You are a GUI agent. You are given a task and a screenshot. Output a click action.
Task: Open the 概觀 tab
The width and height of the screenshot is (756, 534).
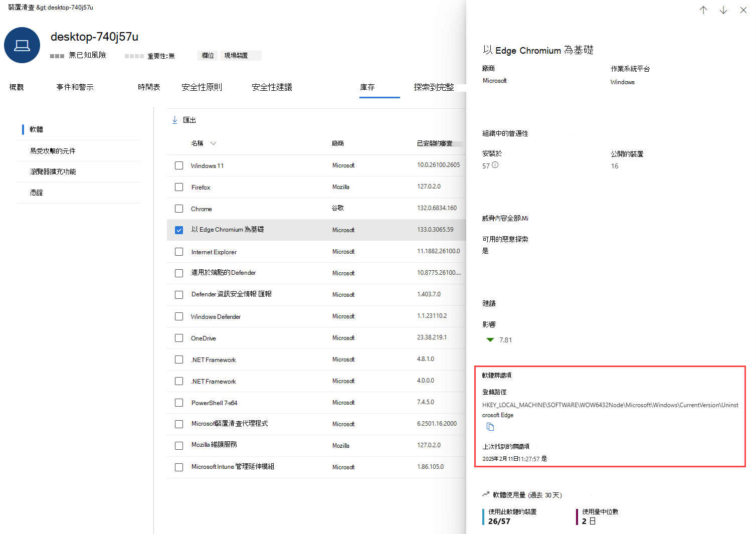pyautogui.click(x=17, y=87)
